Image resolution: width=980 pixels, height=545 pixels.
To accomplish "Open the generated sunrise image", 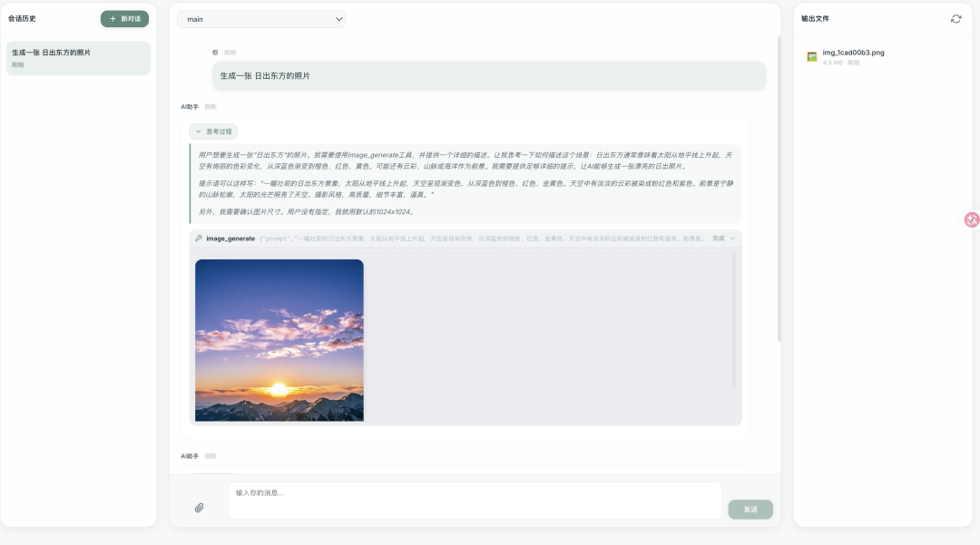I will (279, 340).
